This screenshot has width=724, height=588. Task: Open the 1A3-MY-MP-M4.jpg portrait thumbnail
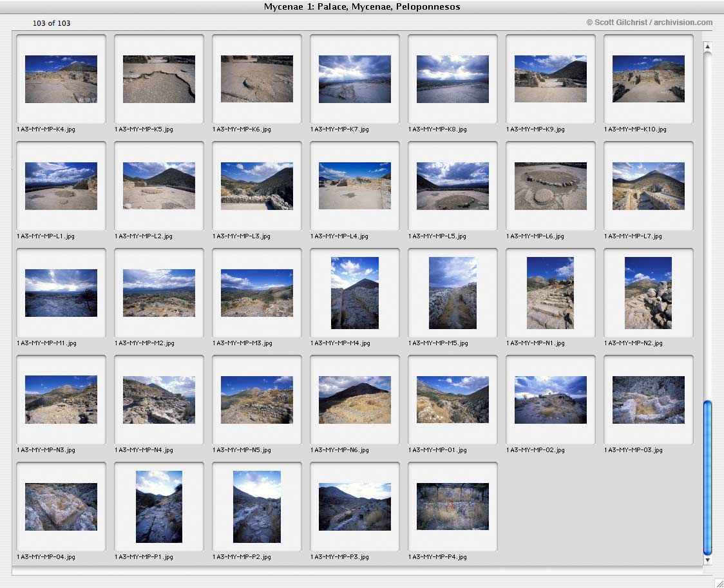tap(355, 293)
